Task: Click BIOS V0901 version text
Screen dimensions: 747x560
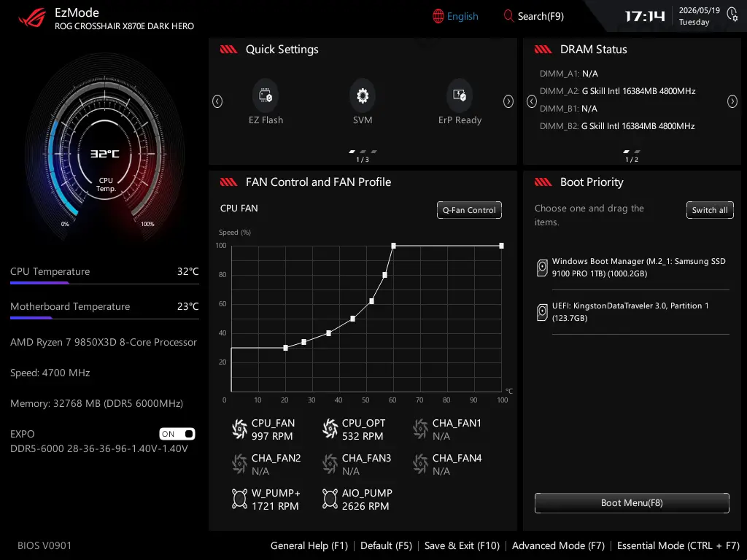Action: [44, 545]
